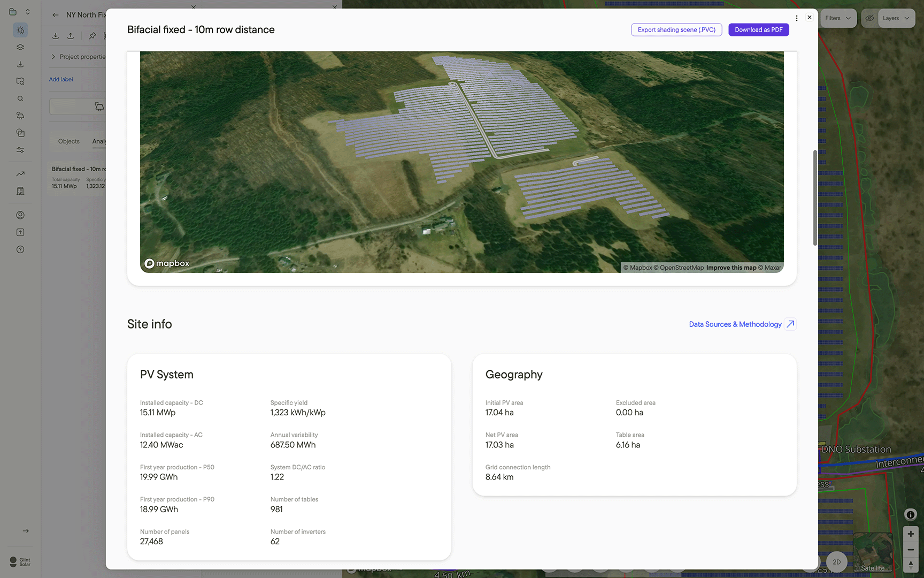Reset map bearing with compass arrow

[x=910, y=564]
